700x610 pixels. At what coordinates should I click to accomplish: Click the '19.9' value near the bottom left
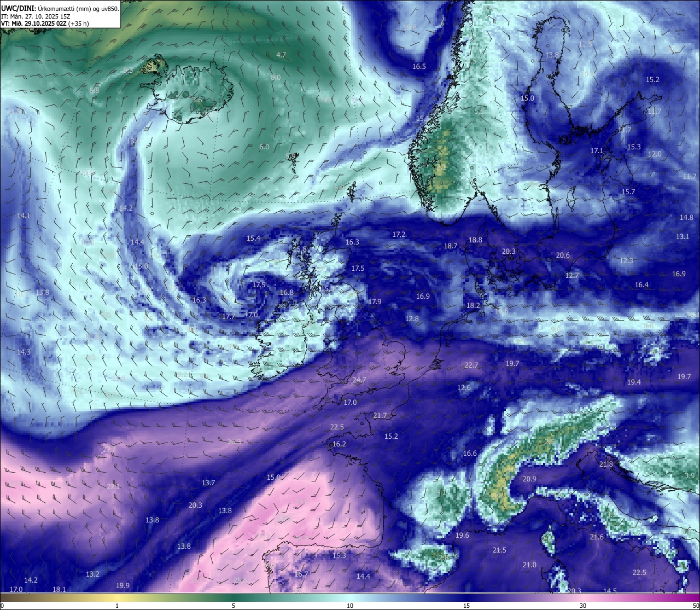123,585
